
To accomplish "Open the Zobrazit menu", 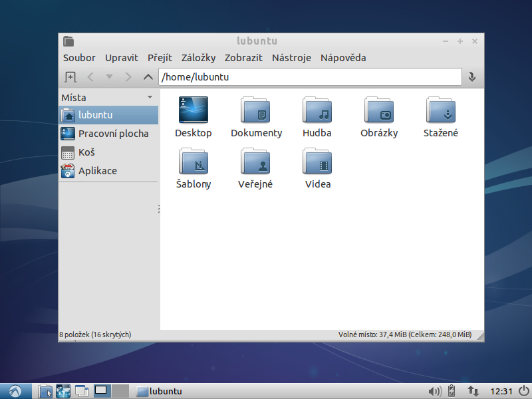I will (243, 58).
